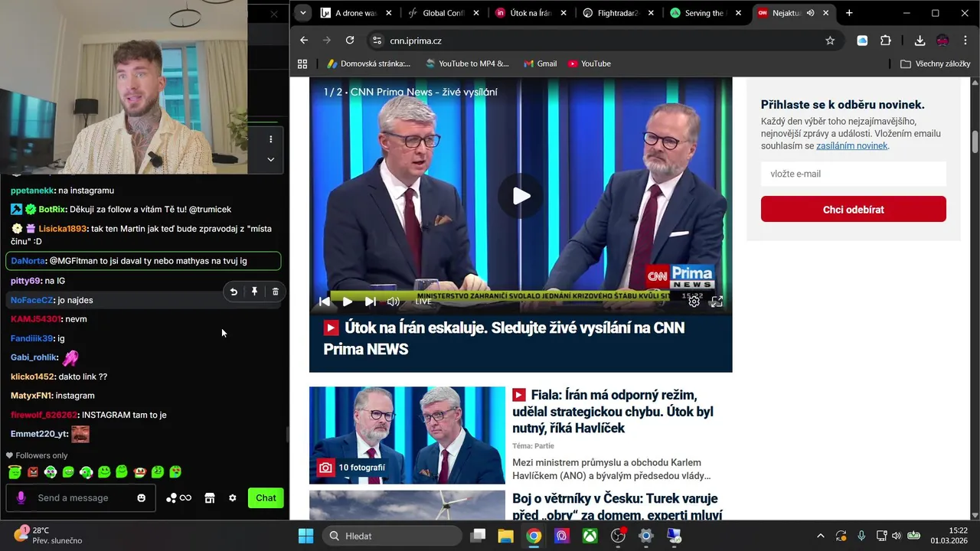Open Xbox app from taskbar
Viewport: 980px width, 551px height.
click(590, 536)
